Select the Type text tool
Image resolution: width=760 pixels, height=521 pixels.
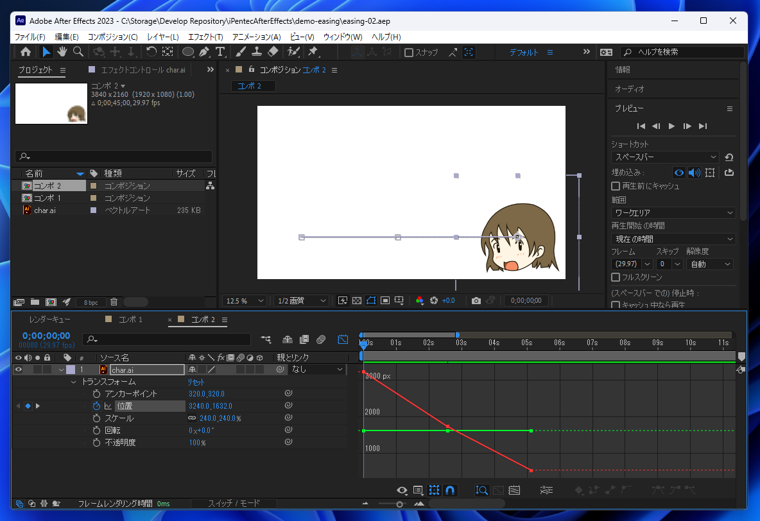[x=220, y=52]
